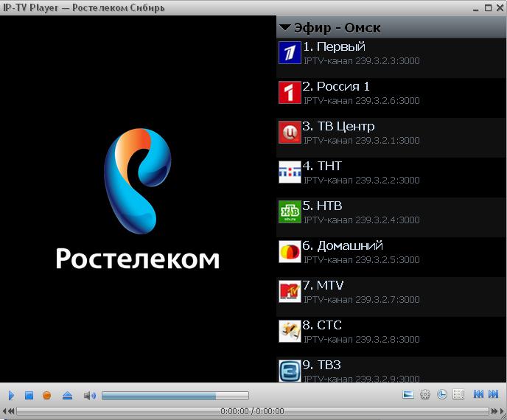The height and width of the screenshot is (420, 507).
Task: Open the scheduler clock icon
Action: (x=441, y=395)
